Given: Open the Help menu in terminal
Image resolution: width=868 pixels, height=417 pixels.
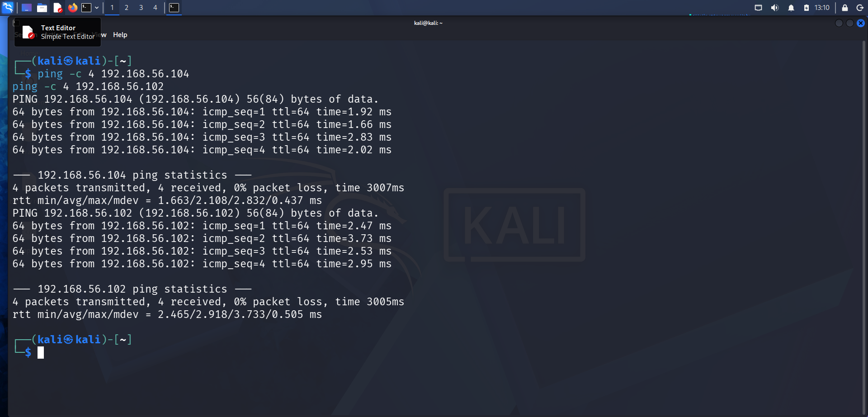Looking at the screenshot, I should coord(120,35).
